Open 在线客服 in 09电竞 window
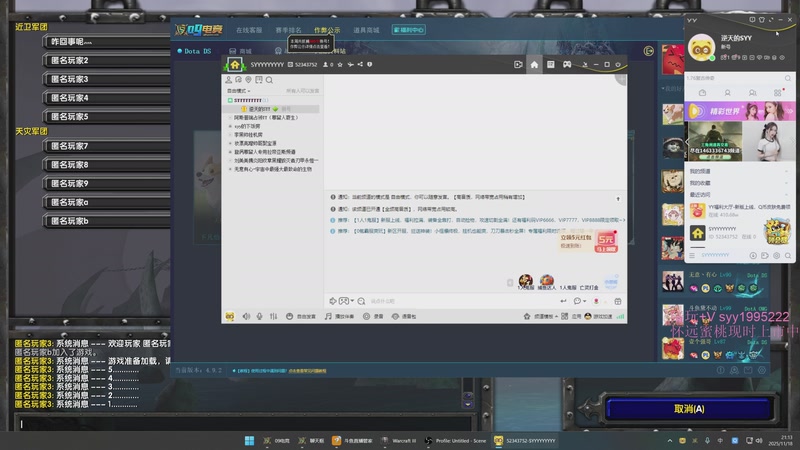Screen dimensions: 800x450 tap(249, 30)
